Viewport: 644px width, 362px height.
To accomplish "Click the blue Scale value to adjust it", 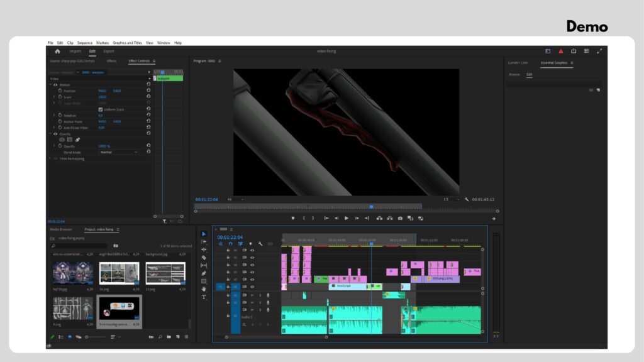I will (104, 96).
